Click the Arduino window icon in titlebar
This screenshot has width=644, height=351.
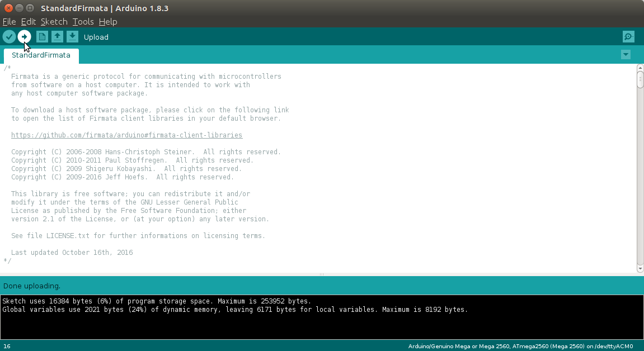[29, 8]
